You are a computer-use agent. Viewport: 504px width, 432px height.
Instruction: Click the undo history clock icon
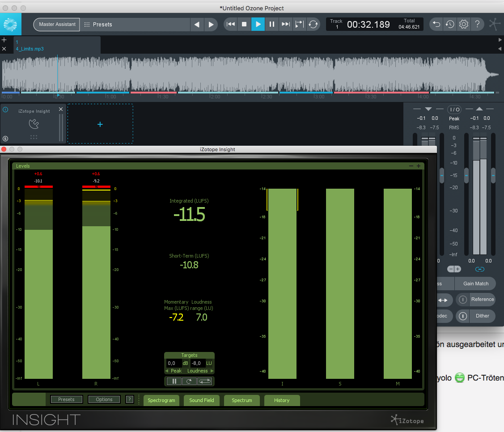(450, 24)
